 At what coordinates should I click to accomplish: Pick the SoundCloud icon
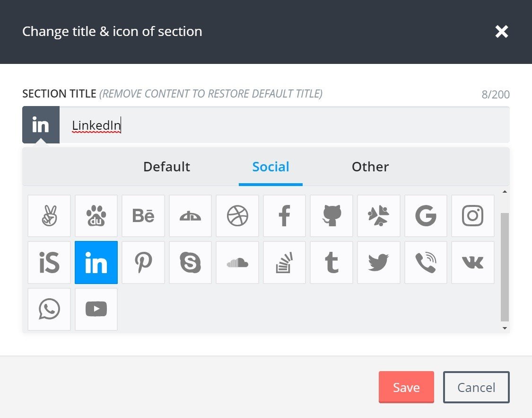[237, 262]
